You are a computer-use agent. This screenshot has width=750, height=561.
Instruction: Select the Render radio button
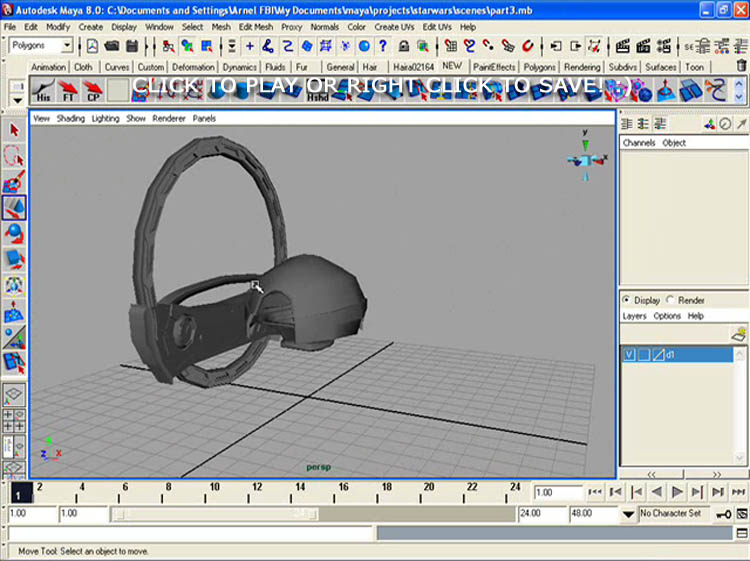(671, 300)
